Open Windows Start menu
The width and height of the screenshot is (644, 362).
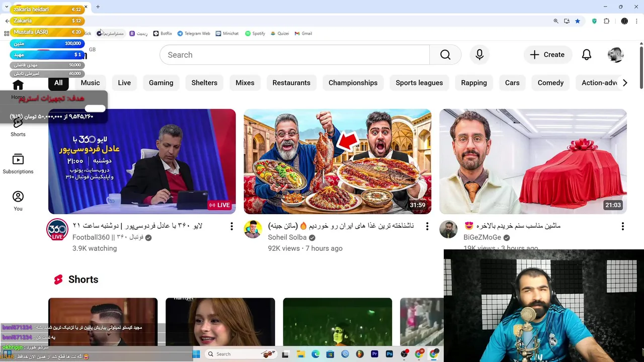[x=196, y=354]
